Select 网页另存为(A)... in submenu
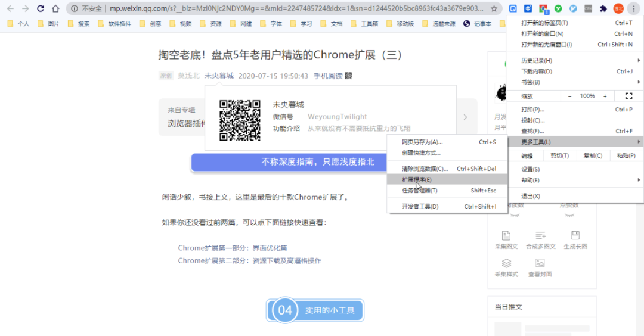The width and height of the screenshot is (644, 336). tap(447, 142)
